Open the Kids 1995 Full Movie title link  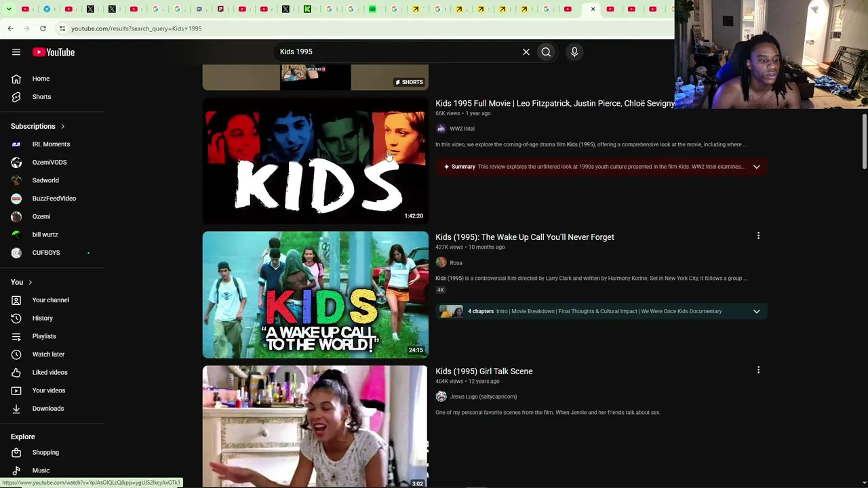pyautogui.click(x=555, y=104)
